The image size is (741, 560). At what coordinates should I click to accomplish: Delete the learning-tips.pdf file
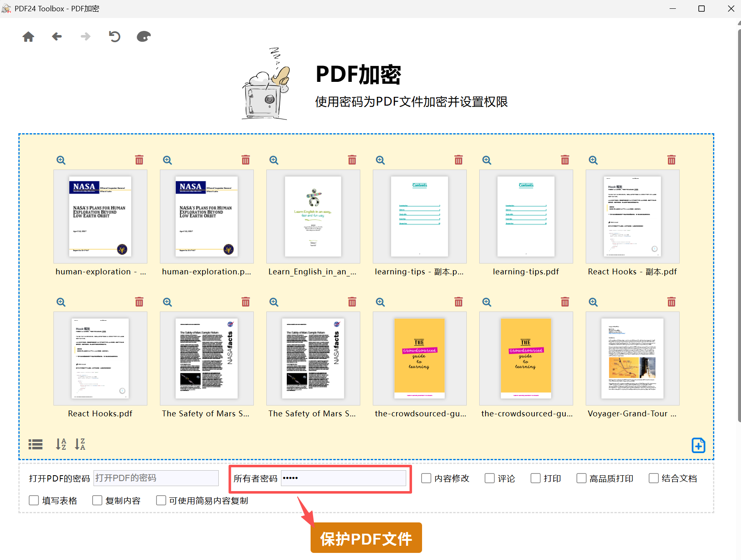coord(565,160)
